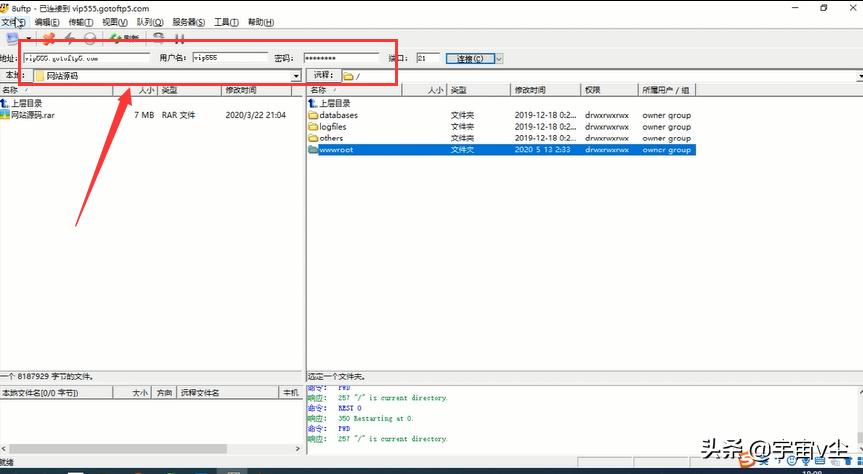Click the 密码 password field
863x474 pixels.
[x=340, y=58]
